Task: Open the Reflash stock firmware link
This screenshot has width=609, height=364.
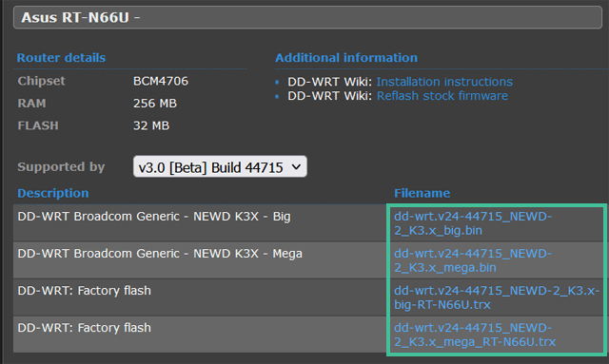Action: pyautogui.click(x=442, y=96)
